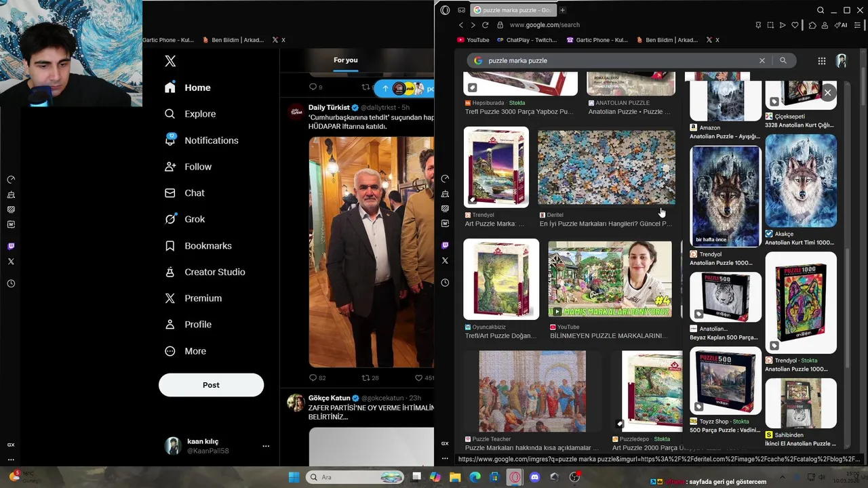Open Premium in the X navigation
The height and width of the screenshot is (488, 868).
tap(193, 298)
